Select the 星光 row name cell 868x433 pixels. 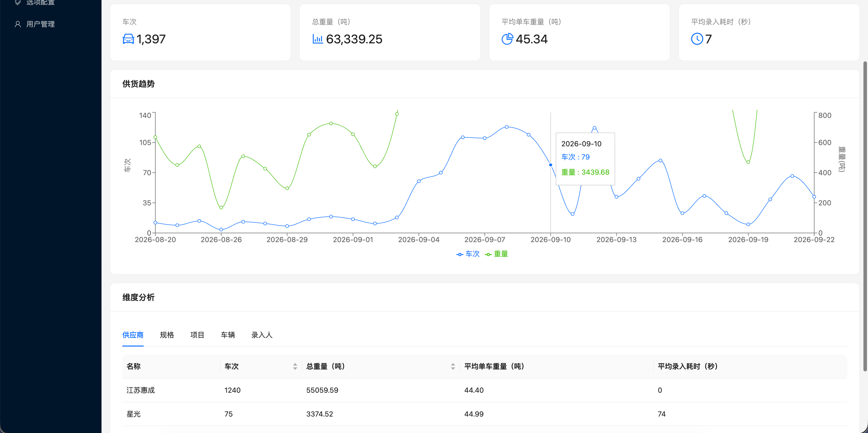point(133,414)
